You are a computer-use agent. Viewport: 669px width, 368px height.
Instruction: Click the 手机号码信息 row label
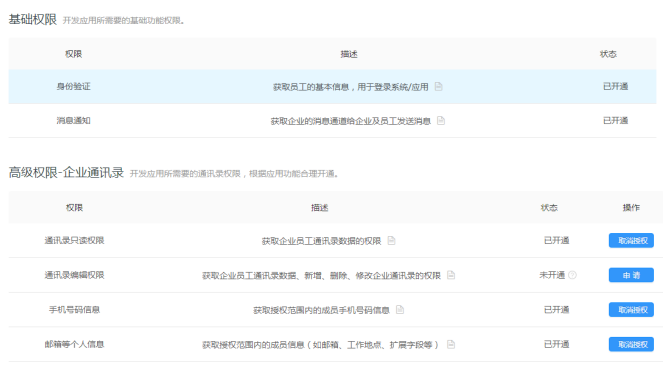coord(74,310)
